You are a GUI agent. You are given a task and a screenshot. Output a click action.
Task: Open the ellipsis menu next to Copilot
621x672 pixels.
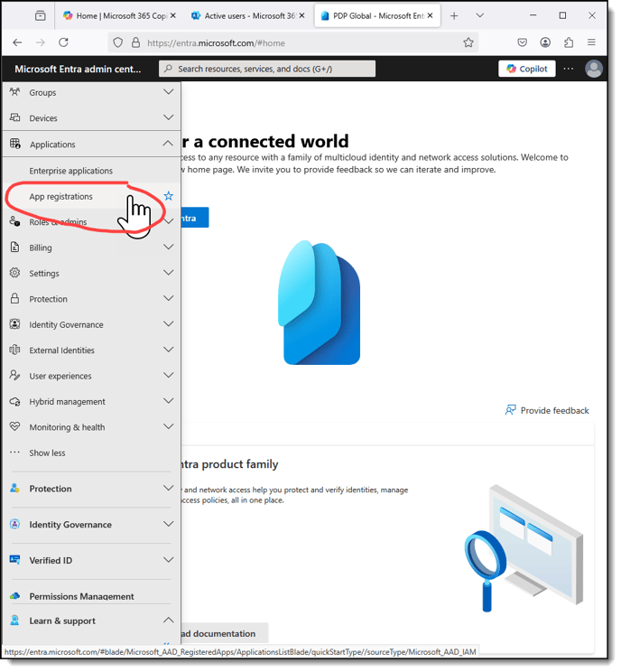tap(569, 69)
